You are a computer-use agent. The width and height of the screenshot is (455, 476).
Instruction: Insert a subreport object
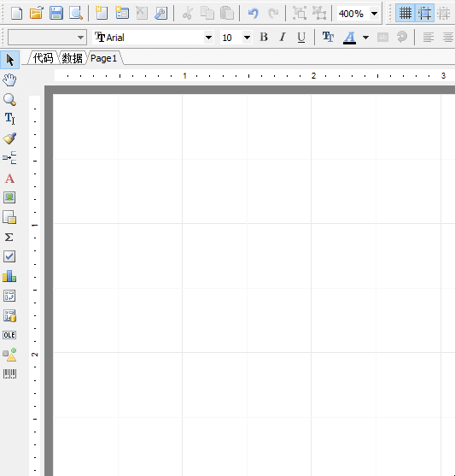pos(9,217)
